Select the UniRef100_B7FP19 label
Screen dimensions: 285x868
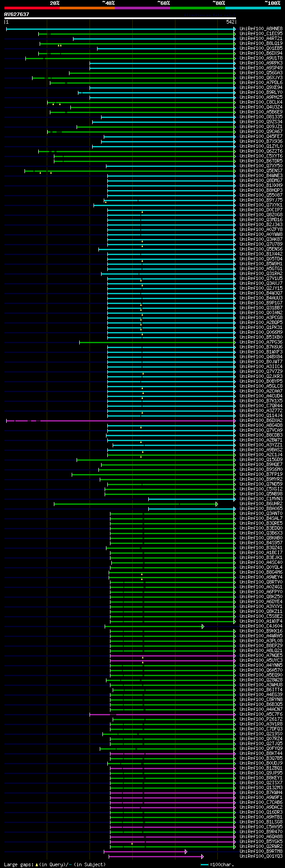pyautogui.click(x=261, y=474)
